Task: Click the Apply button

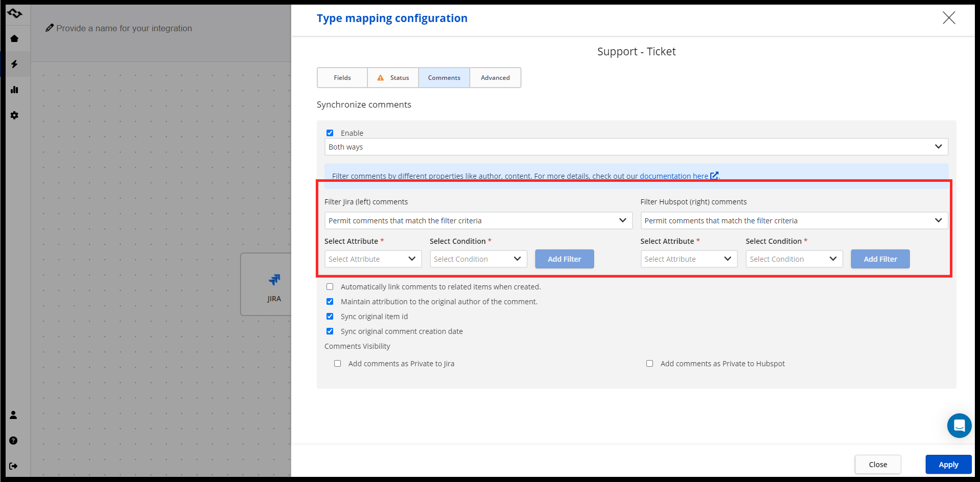Action: [948, 465]
